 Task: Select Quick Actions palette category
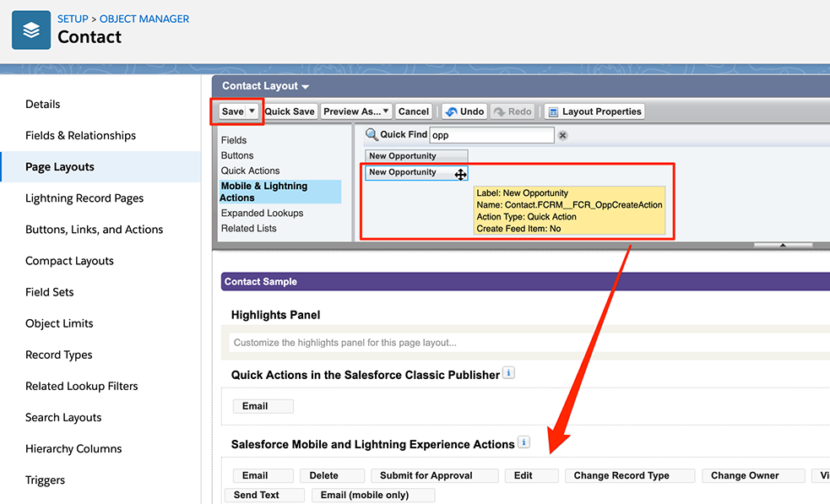(x=250, y=171)
